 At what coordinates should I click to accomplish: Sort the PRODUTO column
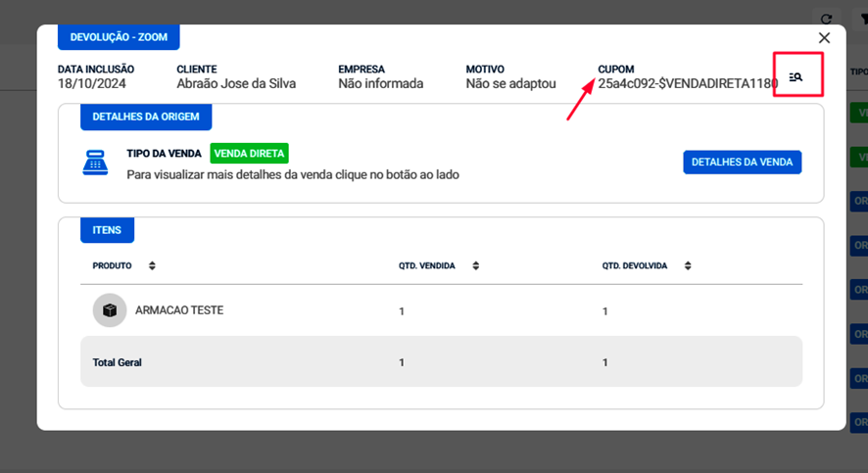click(152, 265)
